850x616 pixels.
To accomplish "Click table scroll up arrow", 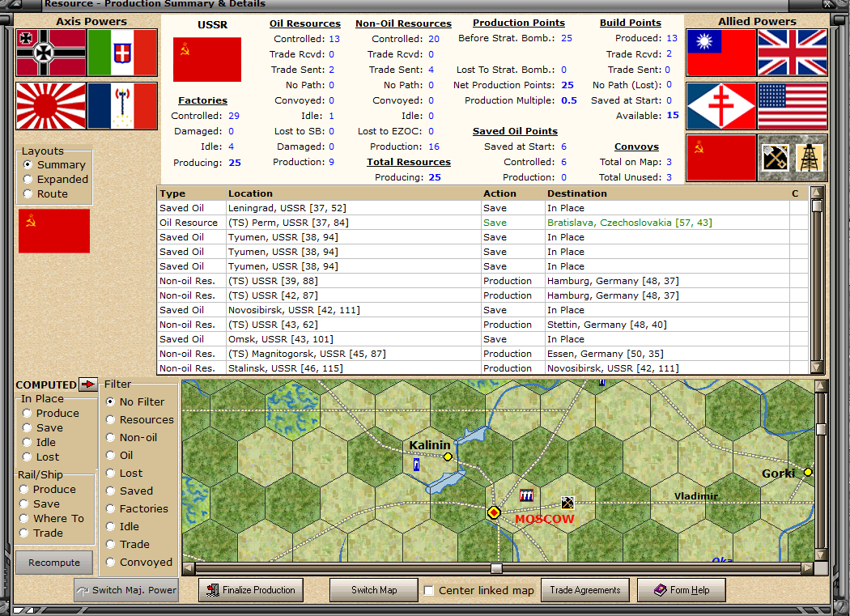I will pyautogui.click(x=817, y=193).
